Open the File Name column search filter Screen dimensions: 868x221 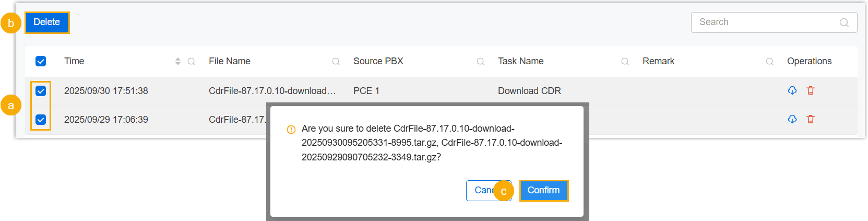(x=336, y=61)
